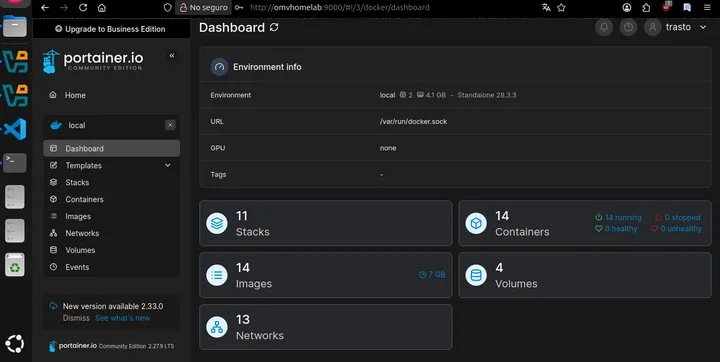Click the 'Standalone 28.3.3' text

487,95
